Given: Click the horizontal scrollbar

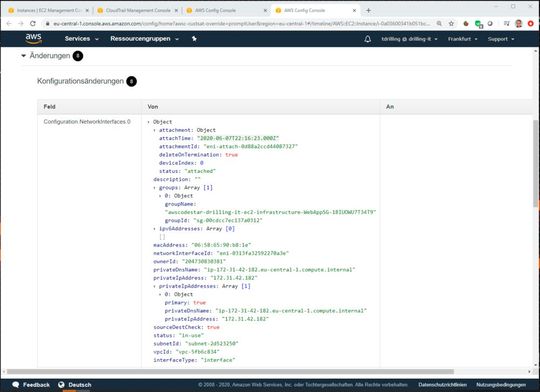Looking at the screenshot, I should point(230,372).
